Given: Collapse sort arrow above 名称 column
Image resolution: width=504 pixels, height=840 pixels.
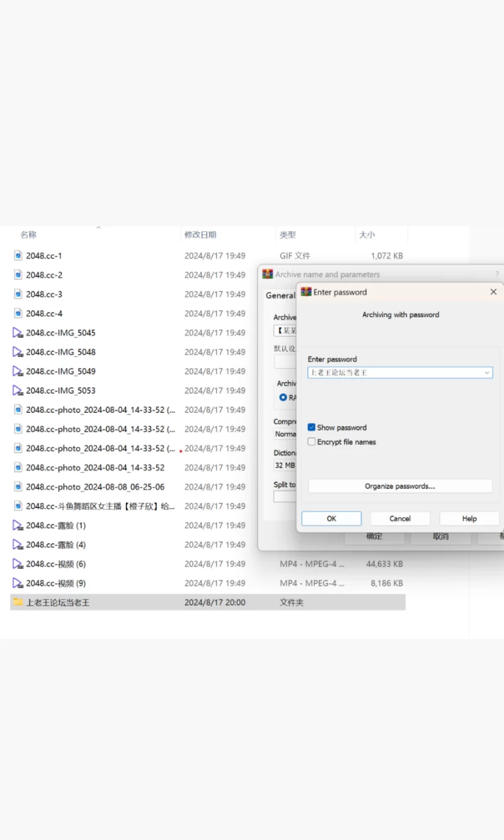Looking at the screenshot, I should coord(98,228).
